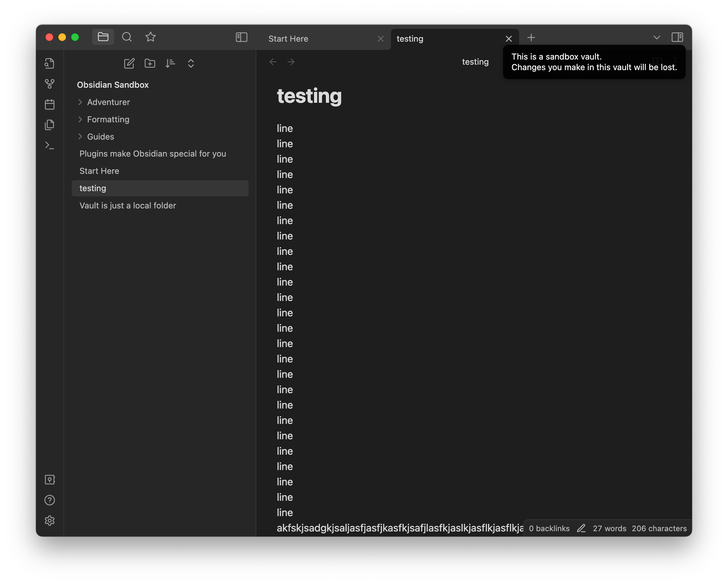Open Vault is just a local folder note
The width and height of the screenshot is (728, 584).
[128, 206]
